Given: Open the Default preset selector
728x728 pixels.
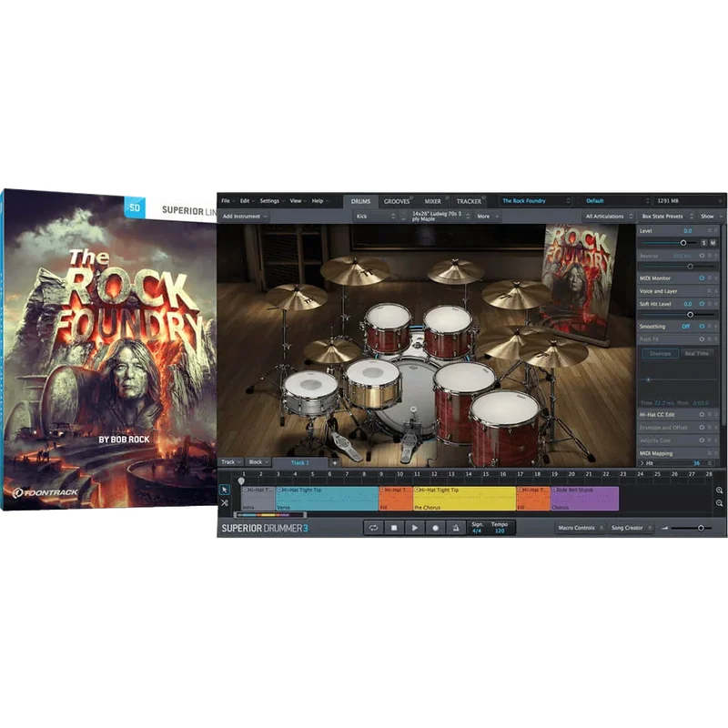Looking at the screenshot, I should [617, 201].
